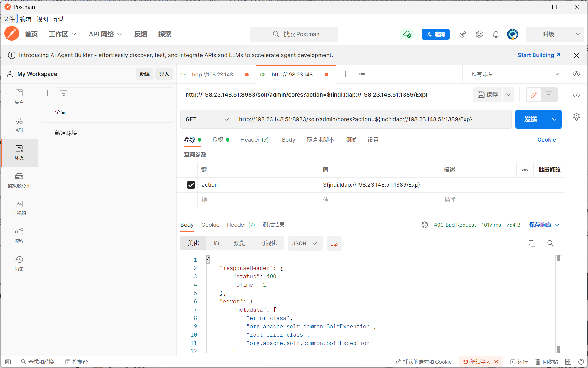The height and width of the screenshot is (368, 588).
Task: Open the API sidebar section
Action: pyautogui.click(x=19, y=125)
